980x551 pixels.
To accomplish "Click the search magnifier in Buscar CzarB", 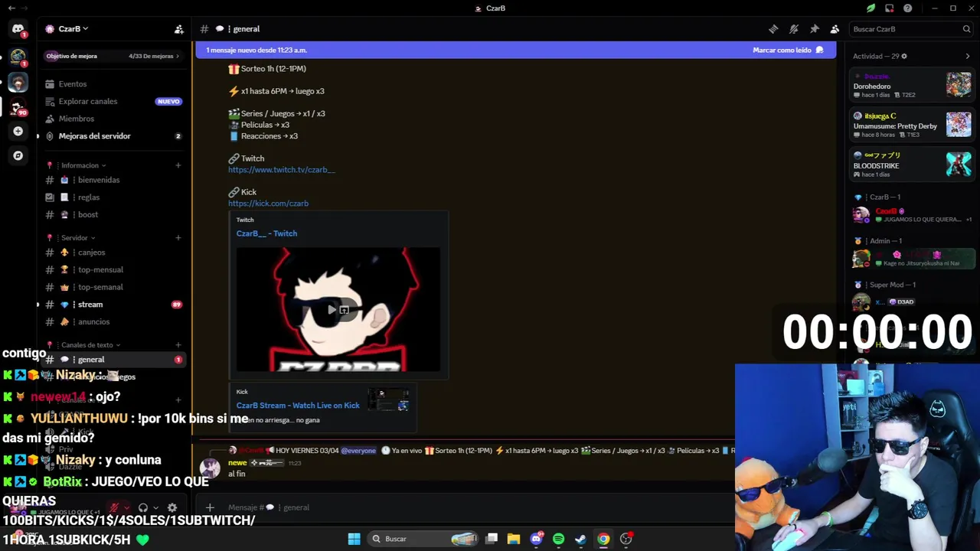I will 966,29.
